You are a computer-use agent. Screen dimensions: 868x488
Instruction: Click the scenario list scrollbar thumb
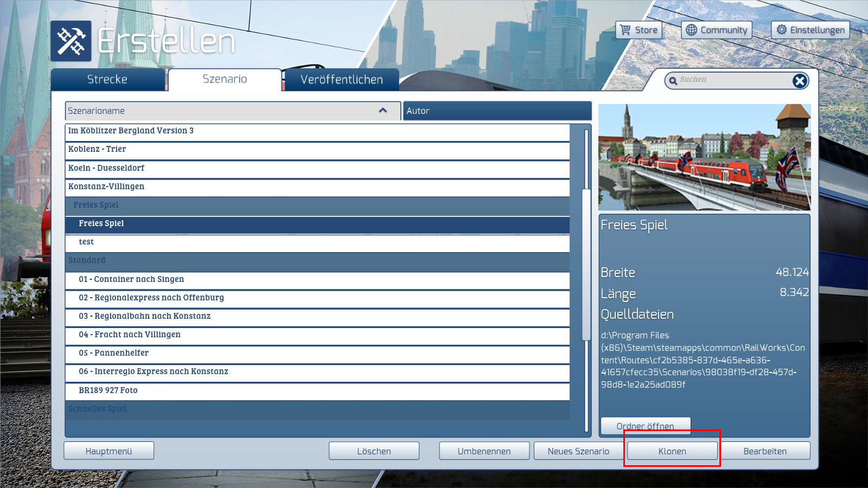pyautogui.click(x=586, y=265)
